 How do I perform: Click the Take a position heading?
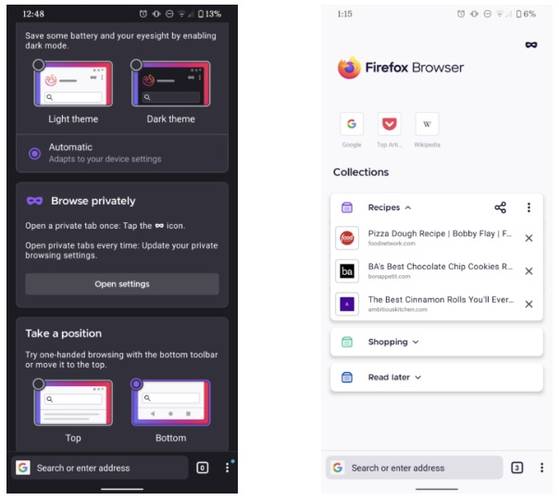pyautogui.click(x=63, y=334)
